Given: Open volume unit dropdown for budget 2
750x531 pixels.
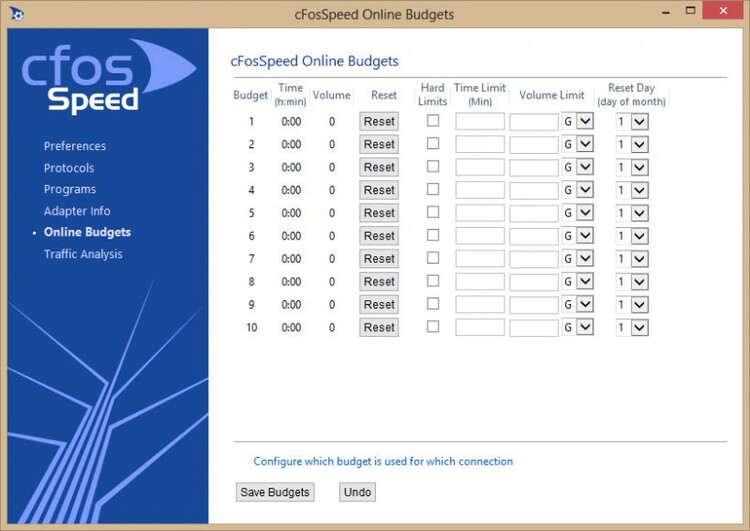Looking at the screenshot, I should coord(578,144).
